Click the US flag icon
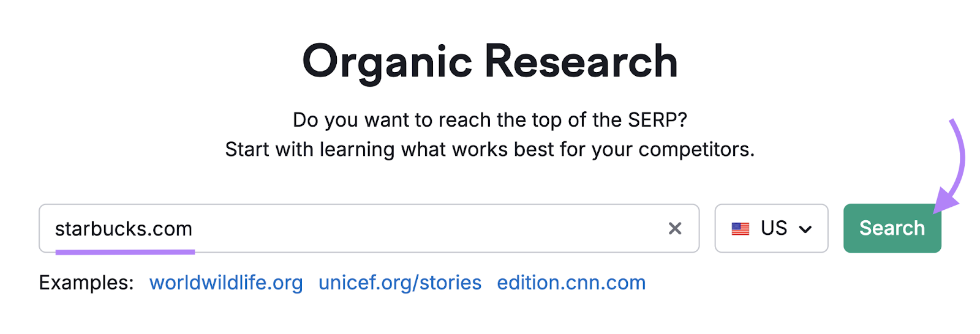Screen dimensions: 980x334 (x=740, y=229)
